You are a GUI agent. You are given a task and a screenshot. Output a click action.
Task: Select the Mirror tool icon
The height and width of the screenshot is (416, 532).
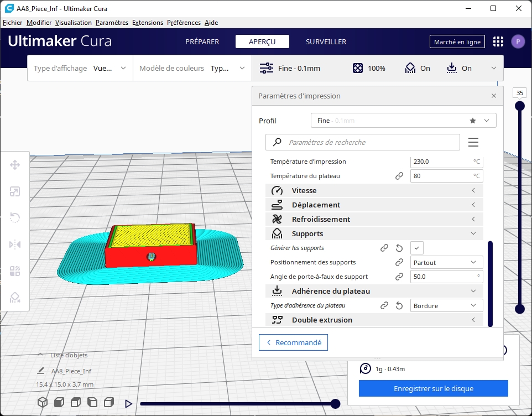tap(15, 245)
